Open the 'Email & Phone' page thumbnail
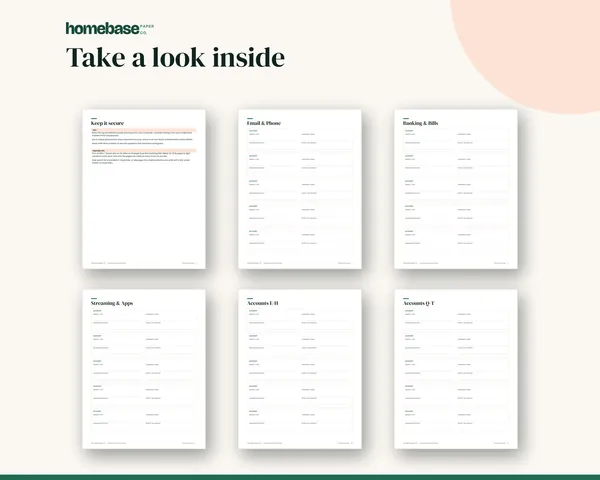Viewport: 600px width, 480px height. click(x=300, y=189)
